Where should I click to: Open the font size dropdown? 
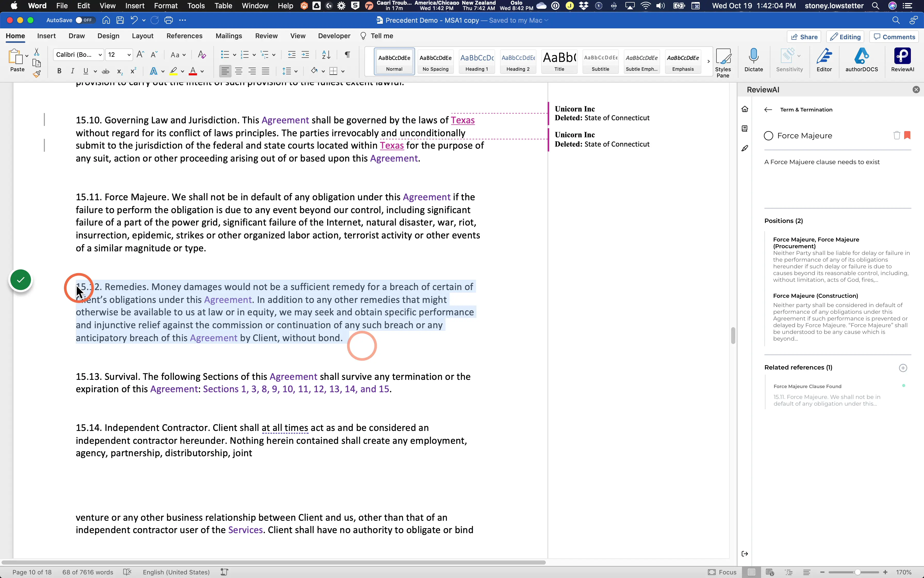[x=129, y=55]
